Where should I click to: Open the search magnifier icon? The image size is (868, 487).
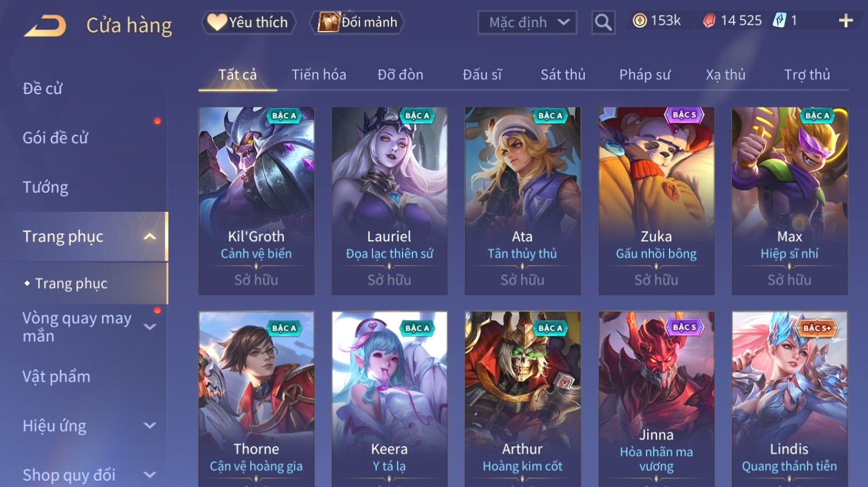[x=603, y=23]
